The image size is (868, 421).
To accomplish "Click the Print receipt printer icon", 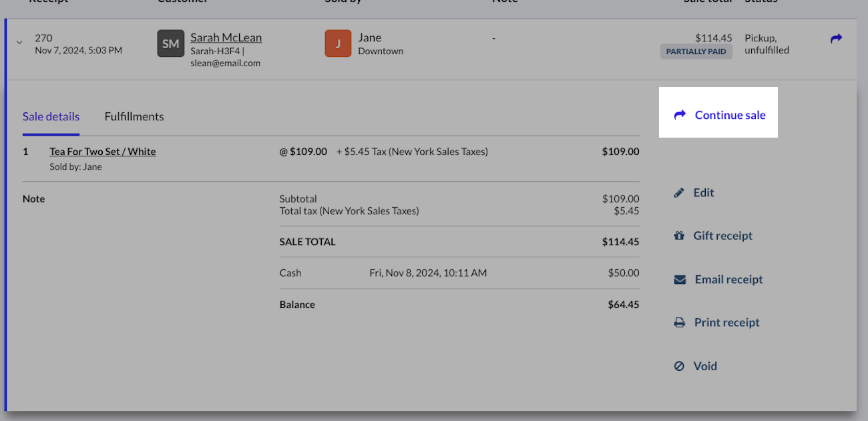I will (680, 323).
